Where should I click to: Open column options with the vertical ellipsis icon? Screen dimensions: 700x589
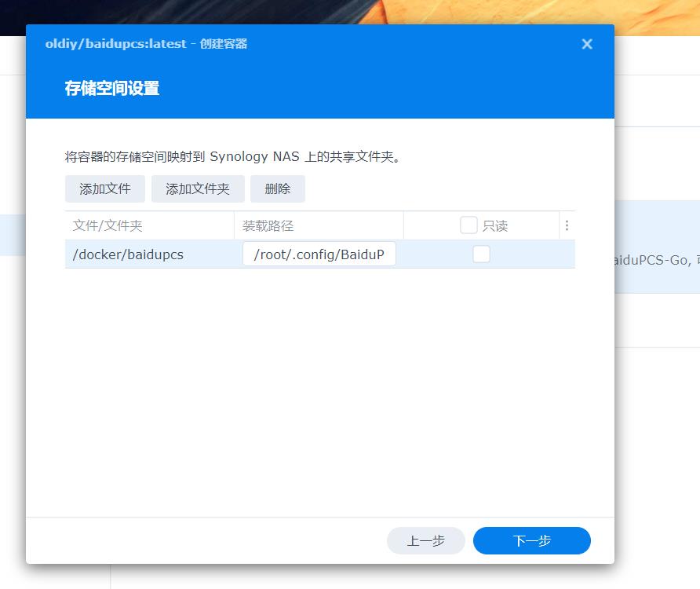567,225
